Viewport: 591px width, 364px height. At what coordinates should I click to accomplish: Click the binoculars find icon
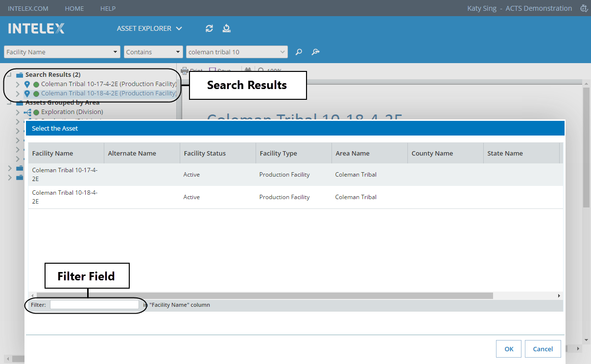[x=248, y=70]
